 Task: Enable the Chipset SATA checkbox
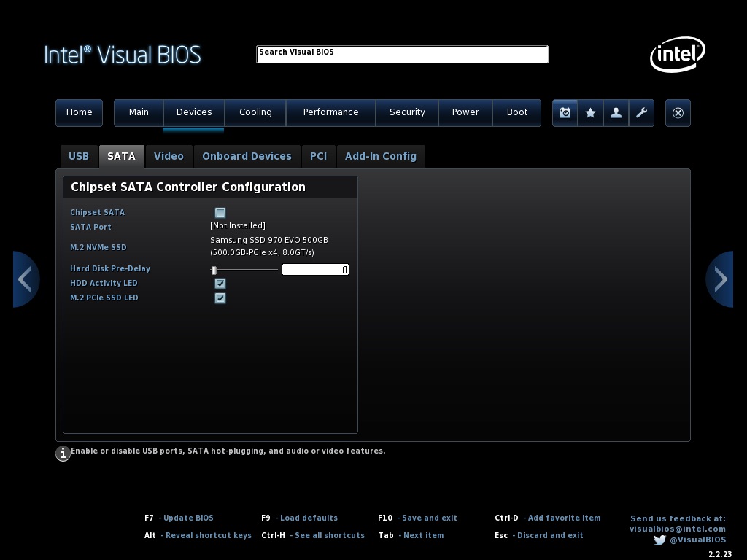pos(220,212)
